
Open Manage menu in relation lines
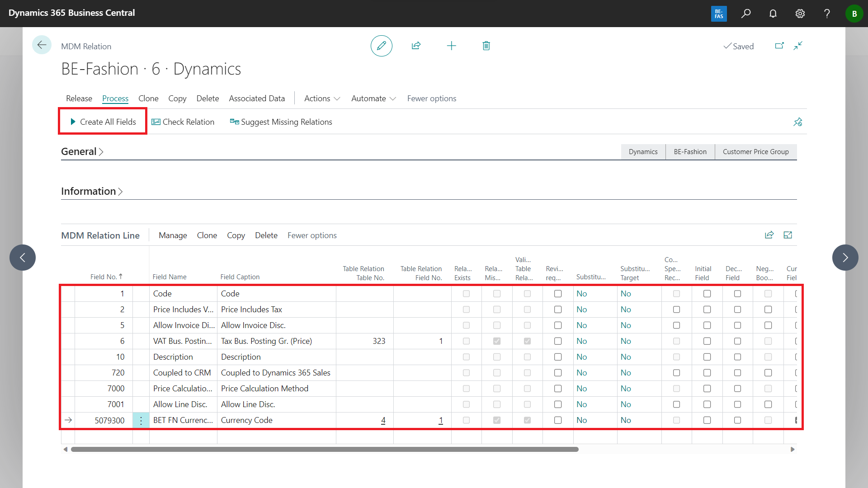[x=173, y=235]
